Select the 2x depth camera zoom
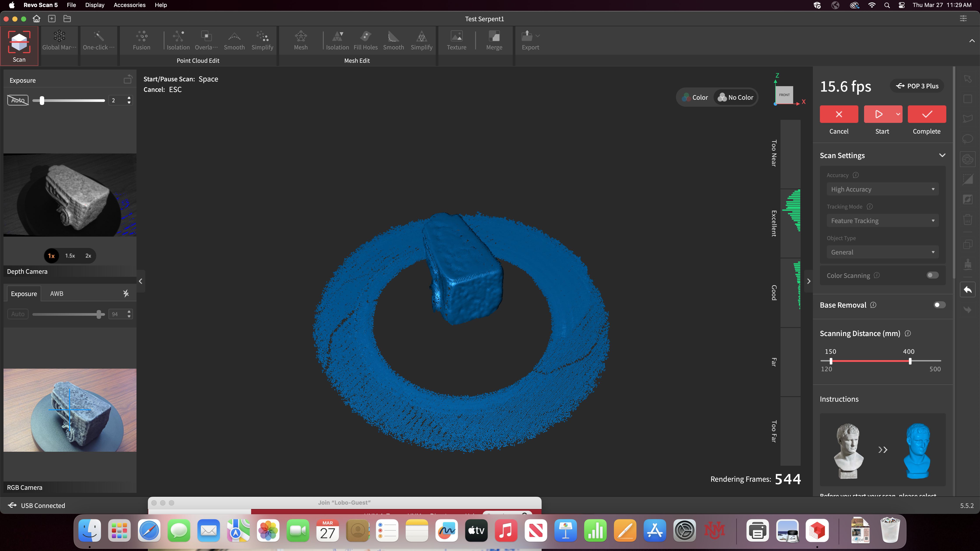This screenshot has height=551, width=980. tap(88, 256)
